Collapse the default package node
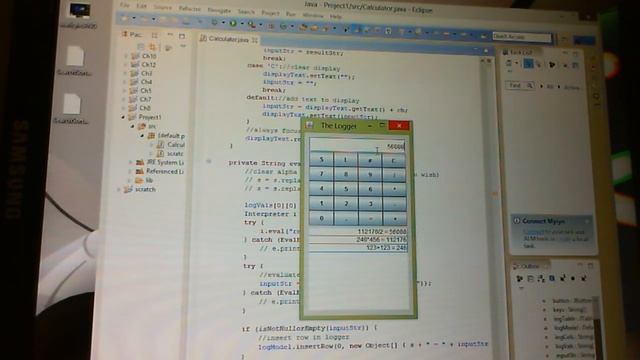Screen dimensions: 640x360 point(142,136)
